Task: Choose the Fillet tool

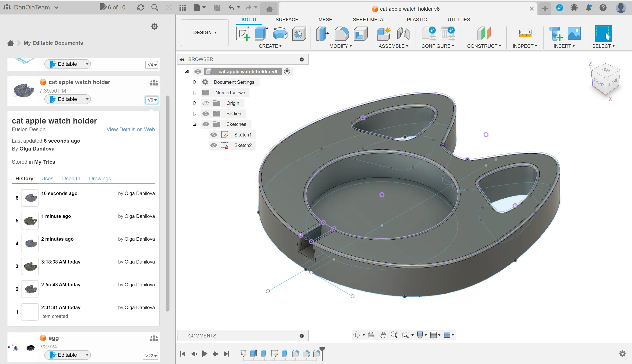Action: click(341, 34)
